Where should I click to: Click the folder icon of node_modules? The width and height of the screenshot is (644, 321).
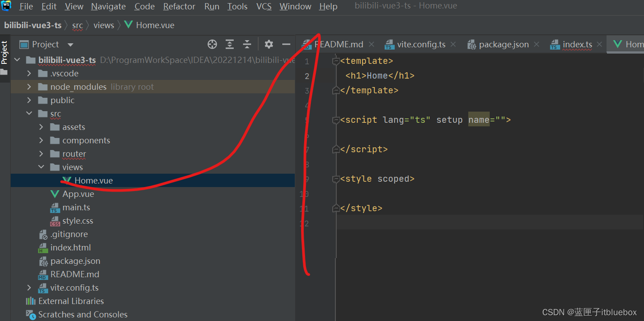[43, 87]
